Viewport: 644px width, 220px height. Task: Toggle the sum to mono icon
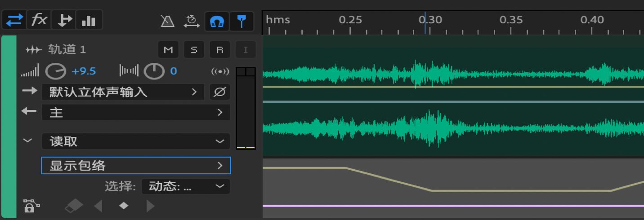coord(220,71)
